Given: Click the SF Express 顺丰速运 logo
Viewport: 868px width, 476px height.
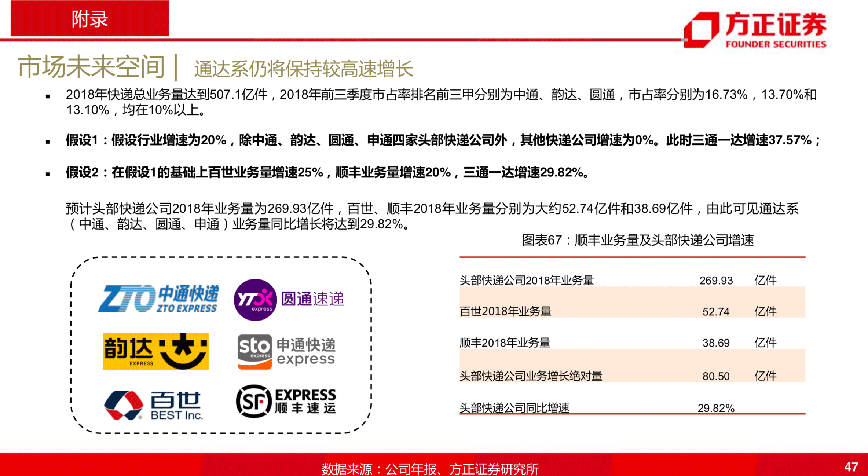Looking at the screenshot, I should [x=286, y=401].
